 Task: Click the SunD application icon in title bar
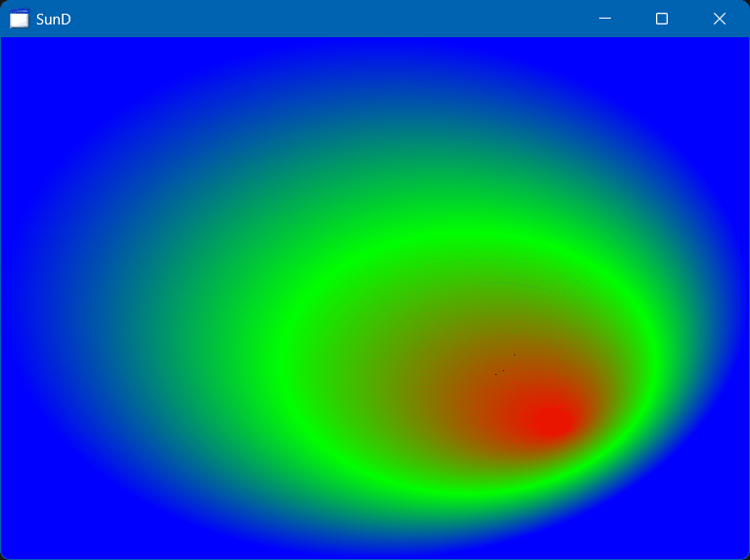[20, 19]
